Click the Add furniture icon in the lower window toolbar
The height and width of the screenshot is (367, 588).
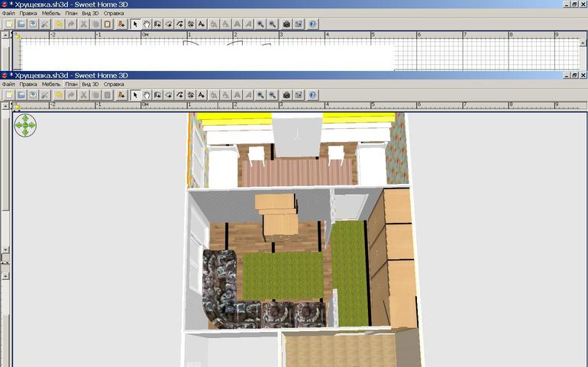pos(121,95)
